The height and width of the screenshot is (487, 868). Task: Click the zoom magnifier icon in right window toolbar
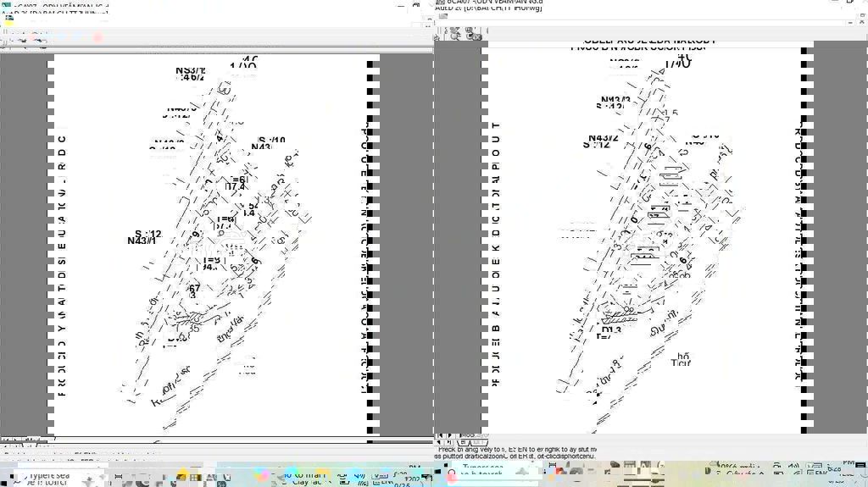pos(454,34)
